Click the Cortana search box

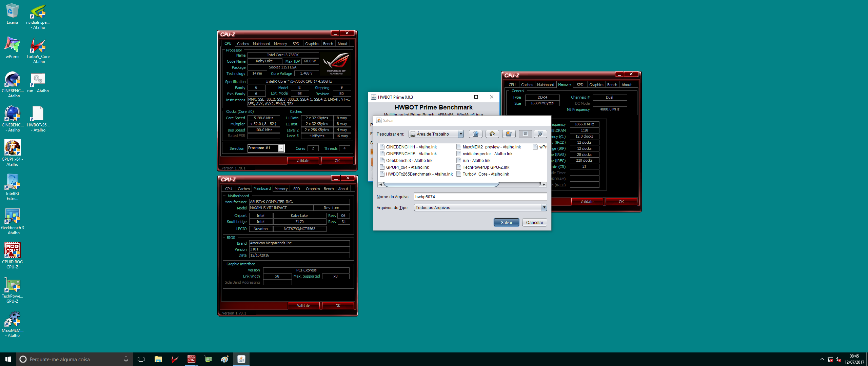75,359
